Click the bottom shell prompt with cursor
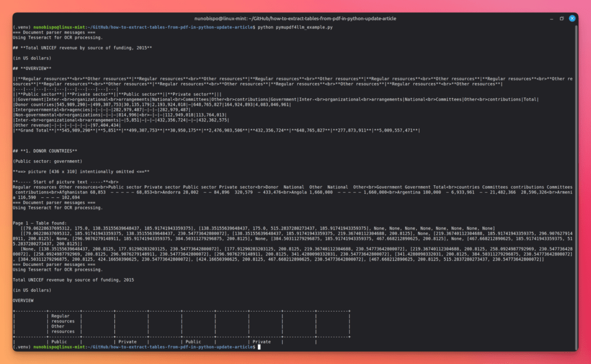Viewport: 591px width, 364px height. click(136, 347)
